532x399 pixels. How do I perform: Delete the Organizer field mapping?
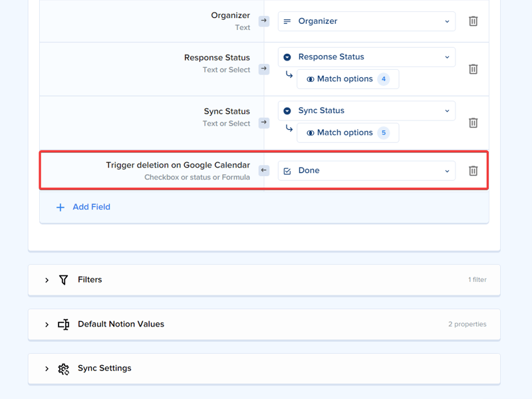(473, 21)
